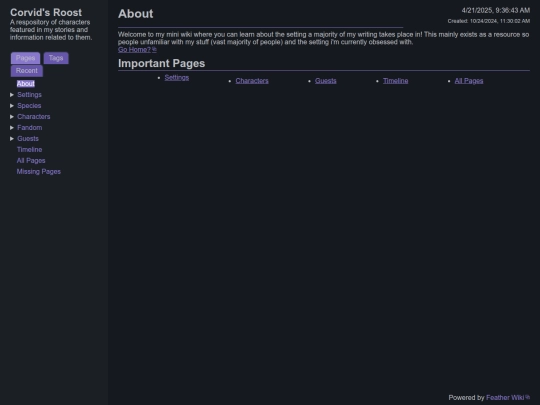Expand the Characters tree arrow
This screenshot has width=540, height=405.
(x=12, y=117)
